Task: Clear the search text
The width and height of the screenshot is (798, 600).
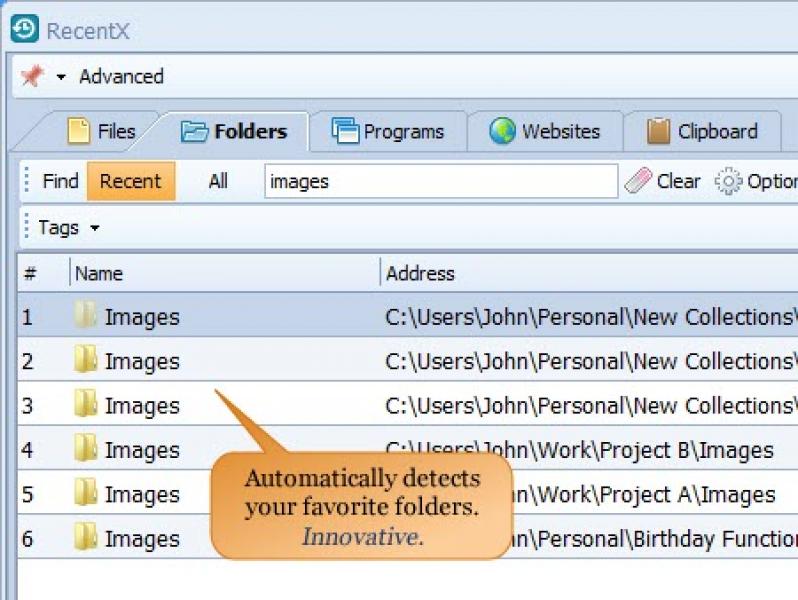Action: pyautogui.click(x=663, y=181)
